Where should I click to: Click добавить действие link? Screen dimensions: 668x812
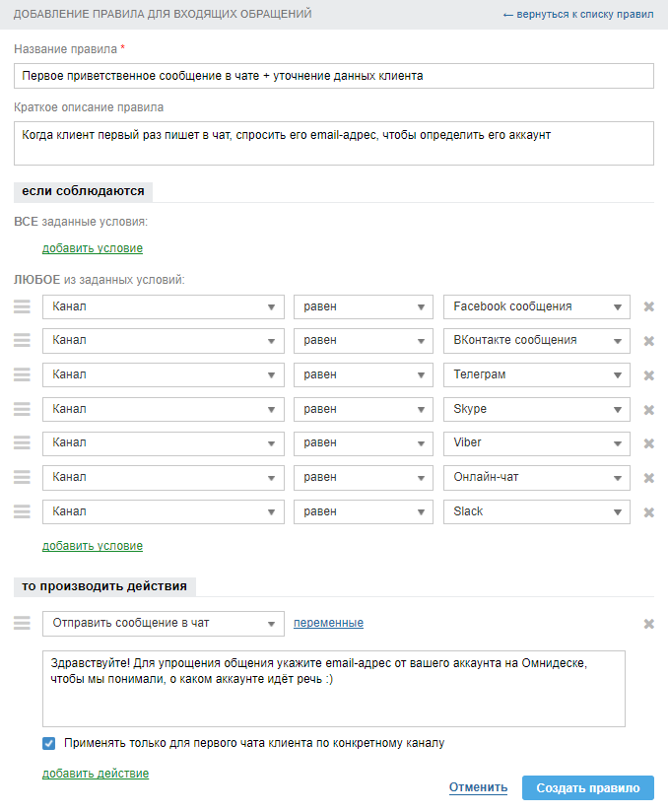click(96, 774)
